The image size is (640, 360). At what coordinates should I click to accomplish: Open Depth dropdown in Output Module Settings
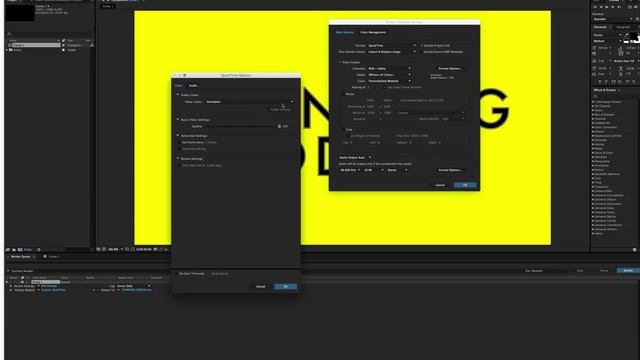tap(389, 75)
